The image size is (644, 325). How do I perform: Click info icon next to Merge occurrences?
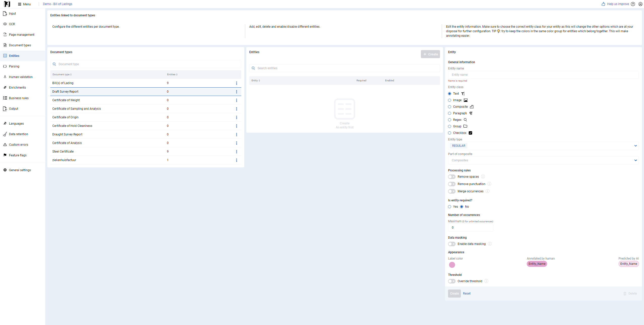point(488,191)
